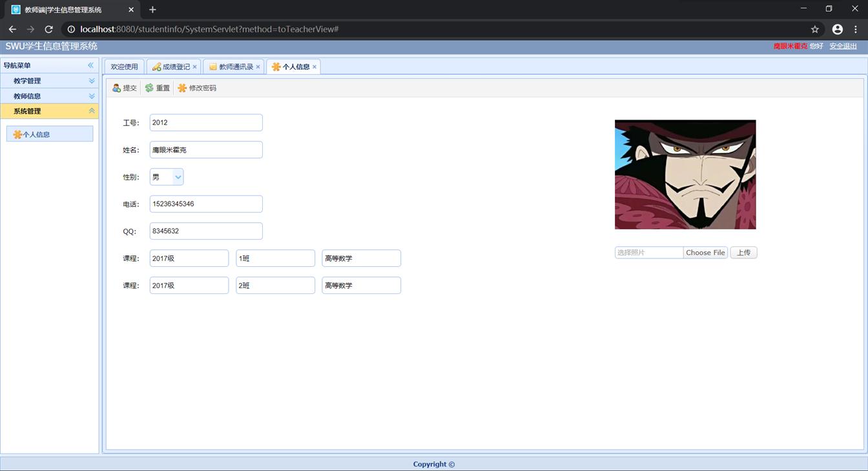Switch to the 欢迎使用 tab
The height and width of the screenshot is (471, 868).
[x=124, y=67]
